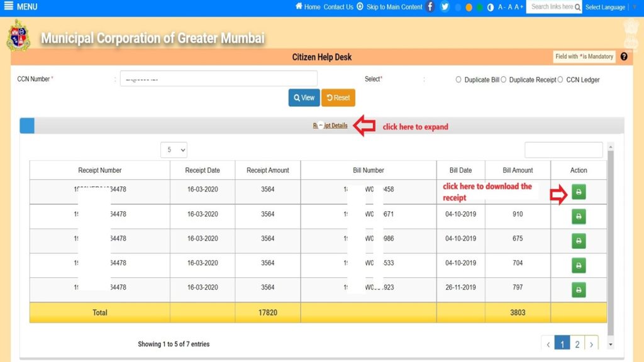Open the entries-per-page dropdown showing 5
The image size is (644, 362).
coord(175,150)
